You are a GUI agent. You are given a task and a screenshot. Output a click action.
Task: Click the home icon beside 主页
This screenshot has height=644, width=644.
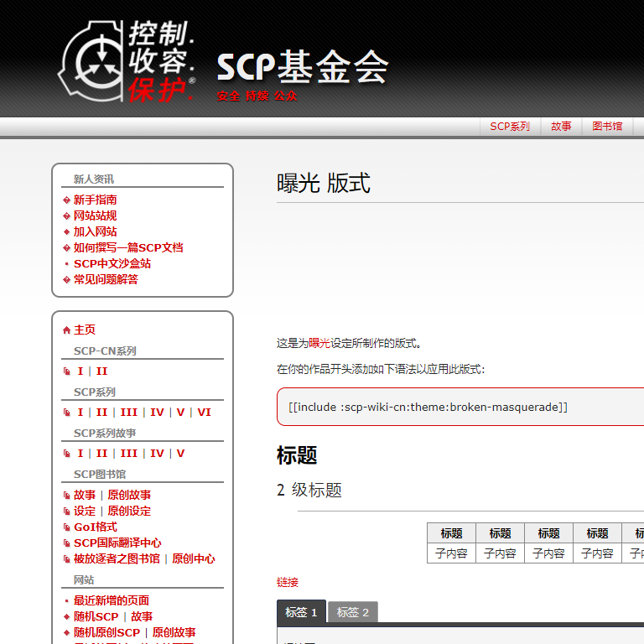pyautogui.click(x=67, y=330)
